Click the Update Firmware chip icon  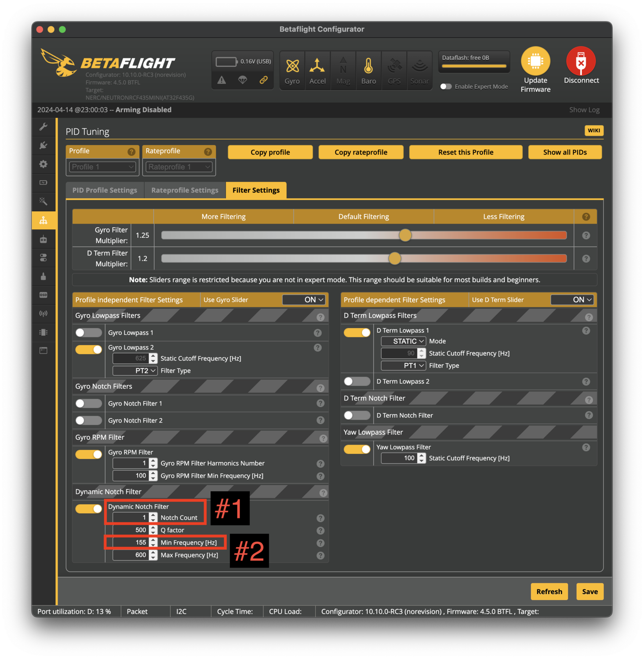(x=535, y=61)
